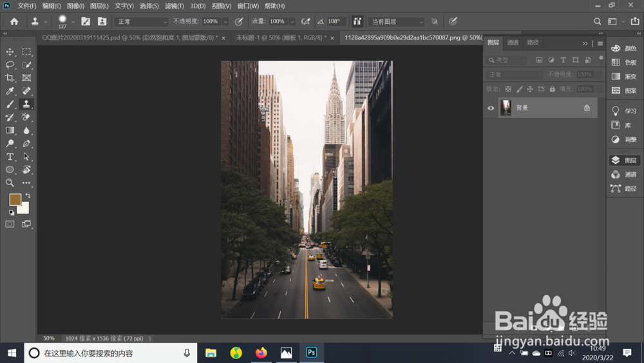Select the Gradient tool
644x363 pixels.
10,130
